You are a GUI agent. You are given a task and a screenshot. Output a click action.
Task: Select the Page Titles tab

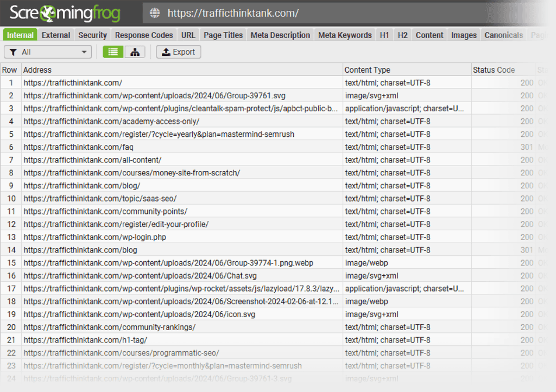(x=223, y=35)
